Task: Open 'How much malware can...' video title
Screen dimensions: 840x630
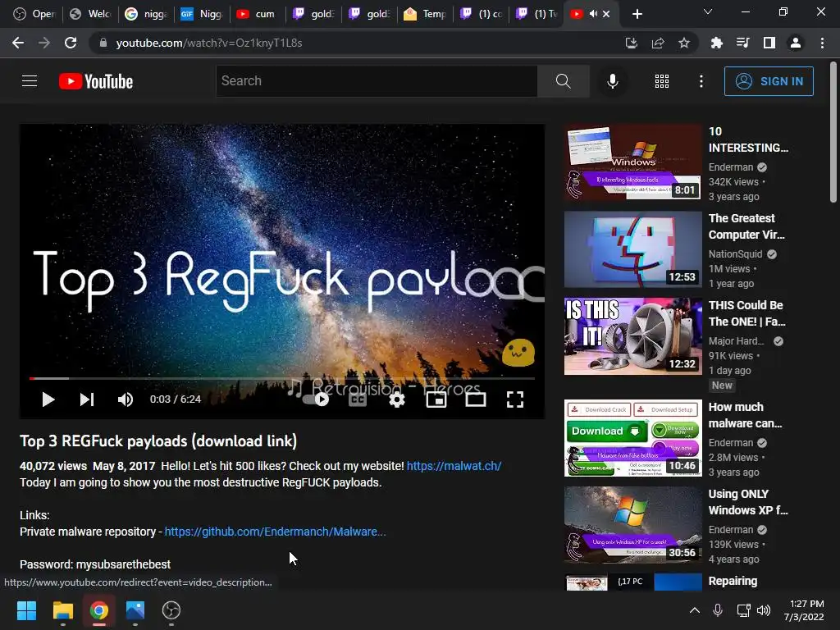Action: (745, 414)
